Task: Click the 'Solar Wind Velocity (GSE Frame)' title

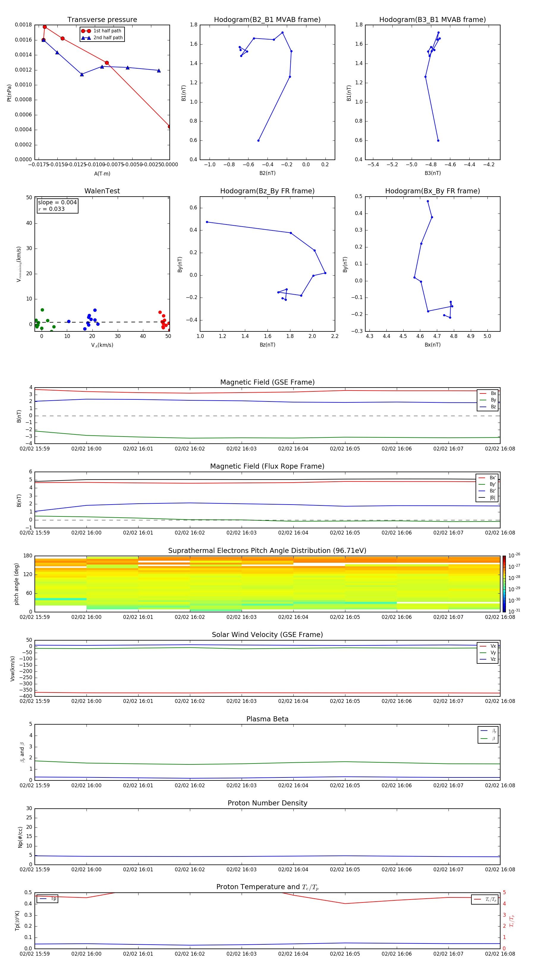Action: point(267,635)
